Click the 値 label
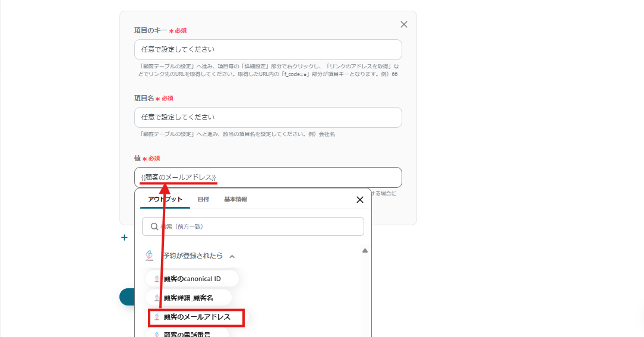Image resolution: width=644 pixels, height=337 pixels. [138, 158]
